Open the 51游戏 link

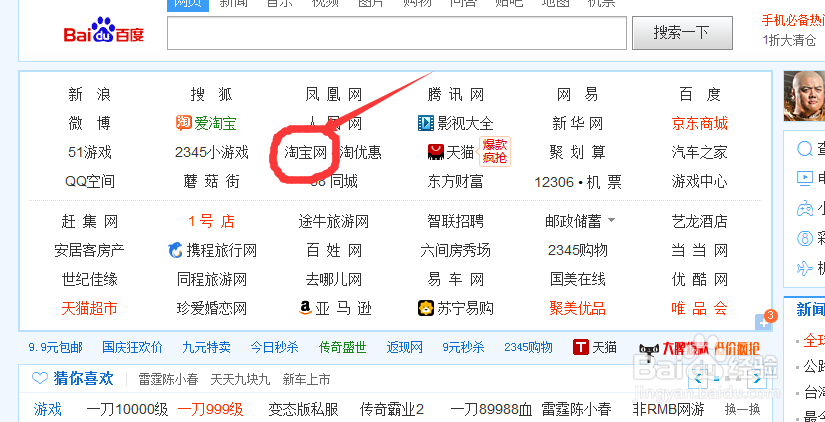(90, 153)
